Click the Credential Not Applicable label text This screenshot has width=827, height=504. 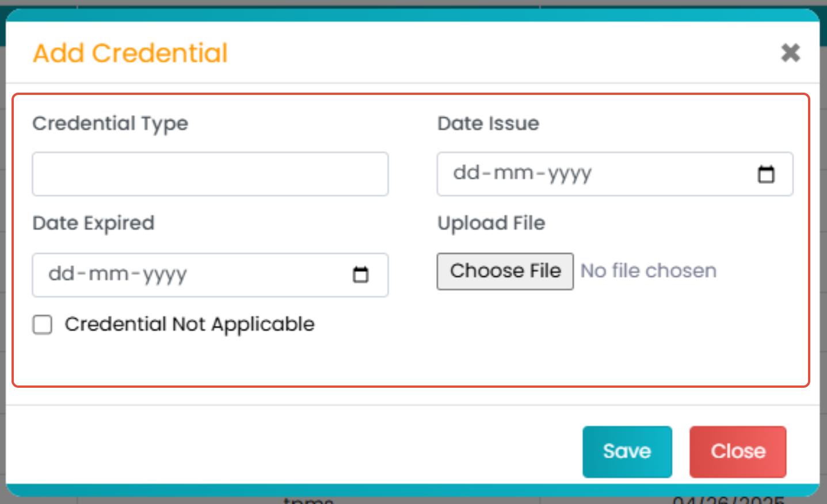(x=189, y=324)
